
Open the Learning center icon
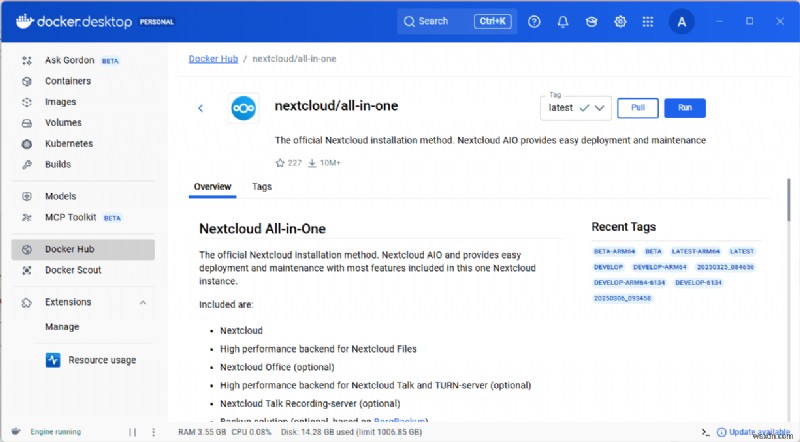(x=591, y=21)
